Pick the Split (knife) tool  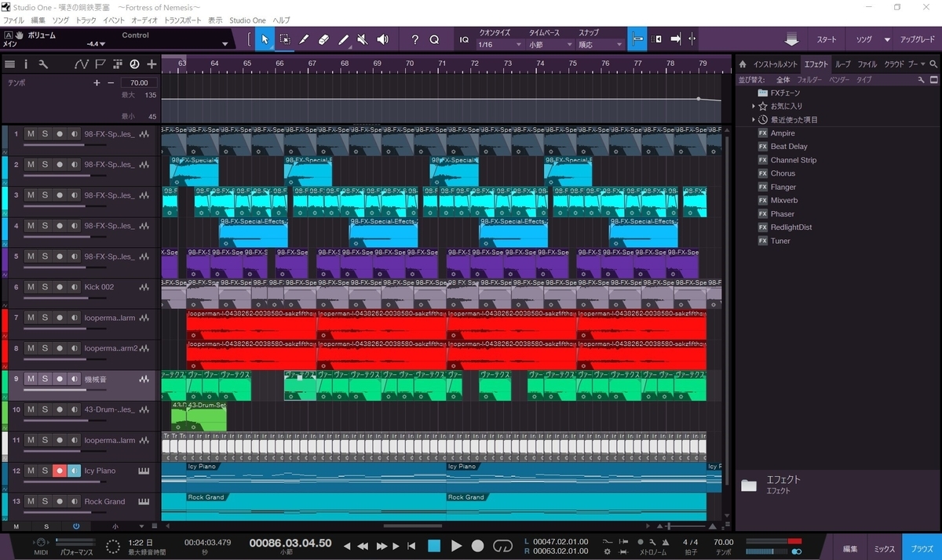(x=304, y=39)
